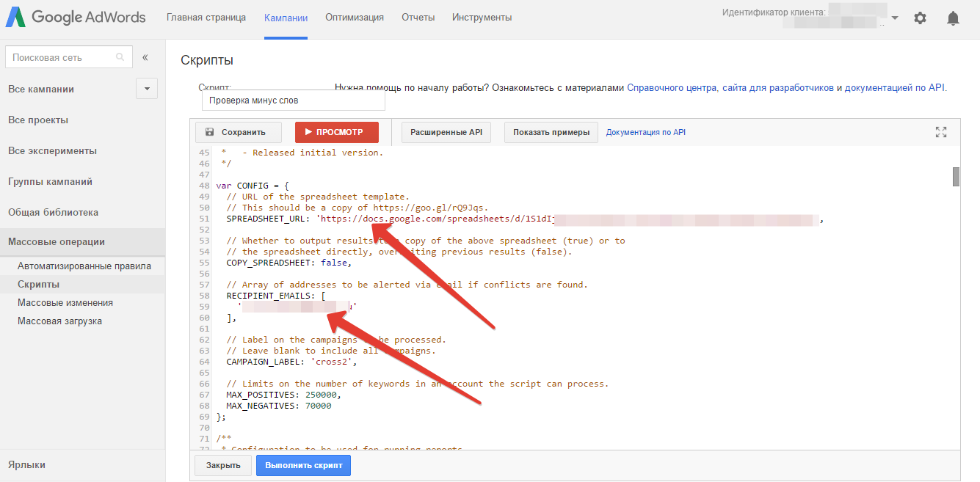Click the settings gear icon

pos(920,18)
